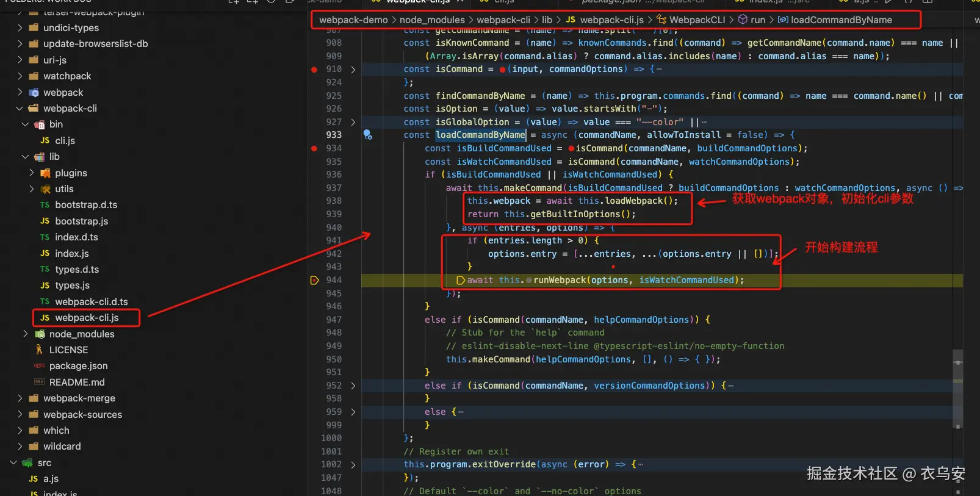Click the '// Register own exit' comment
This screenshot has width=980, height=496.
456,451
